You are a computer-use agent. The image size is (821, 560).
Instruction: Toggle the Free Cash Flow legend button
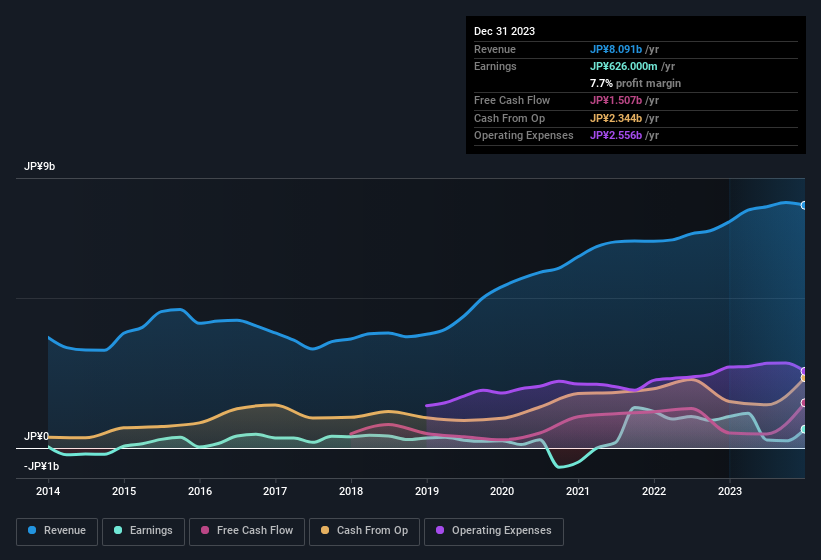(247, 532)
